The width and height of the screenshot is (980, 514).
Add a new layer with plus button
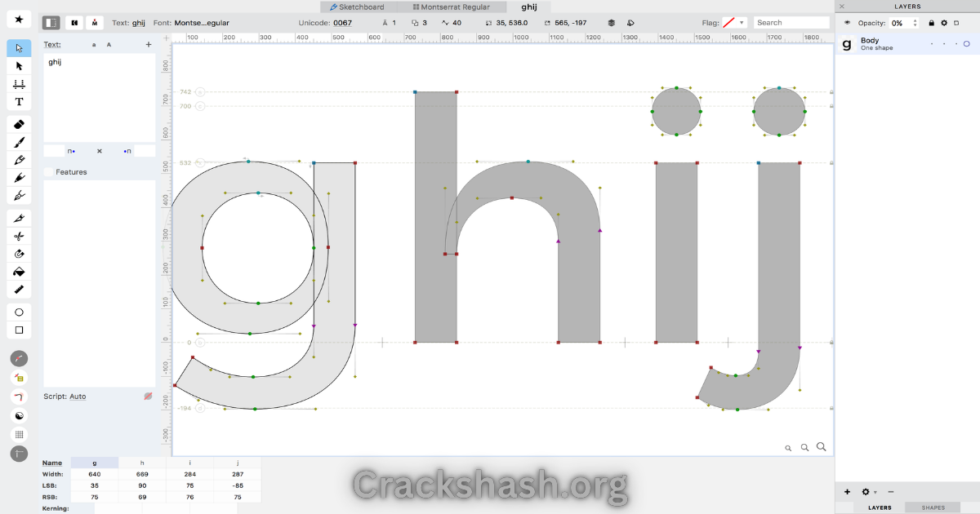click(x=847, y=492)
